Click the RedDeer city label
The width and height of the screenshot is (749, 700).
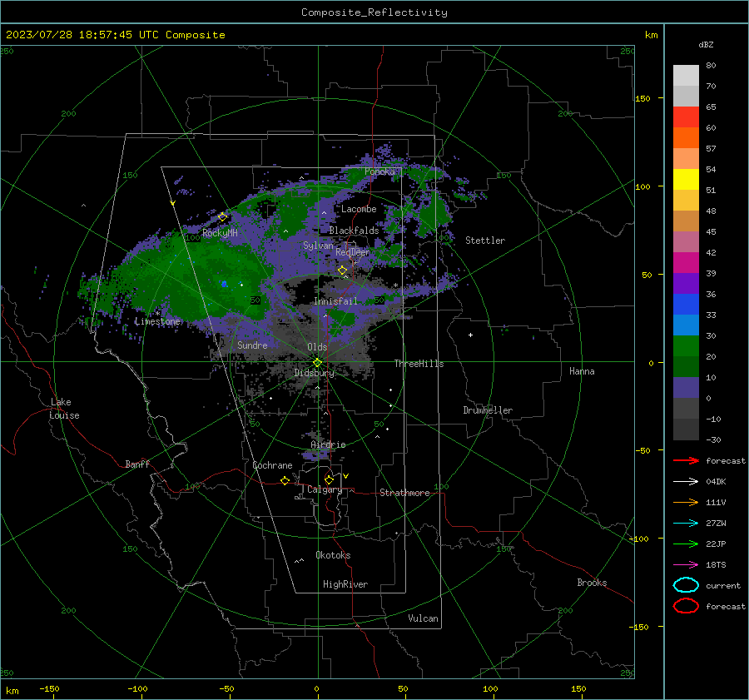tap(353, 252)
